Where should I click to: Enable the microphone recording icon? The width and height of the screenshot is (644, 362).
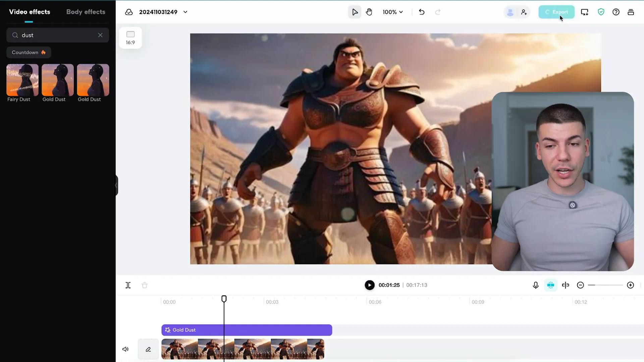(536, 285)
